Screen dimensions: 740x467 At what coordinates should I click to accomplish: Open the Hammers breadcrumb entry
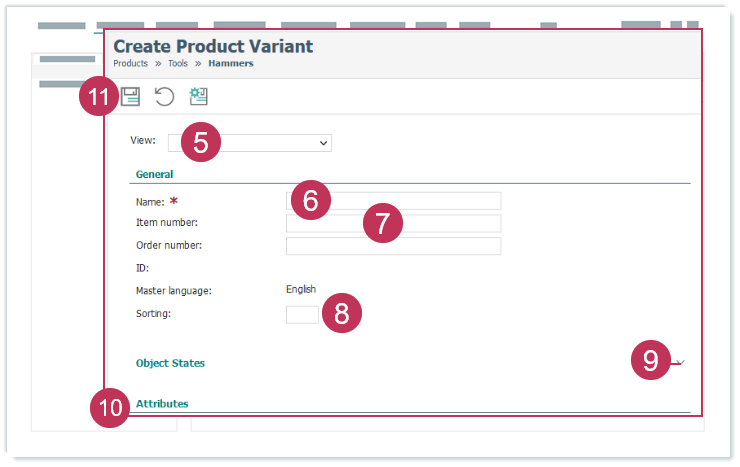pyautogui.click(x=230, y=63)
